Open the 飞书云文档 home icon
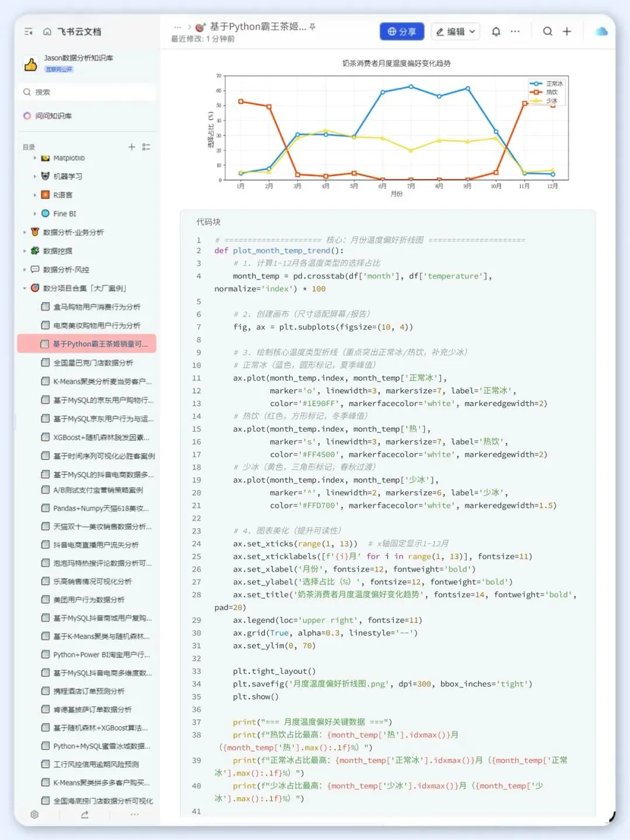 47,32
